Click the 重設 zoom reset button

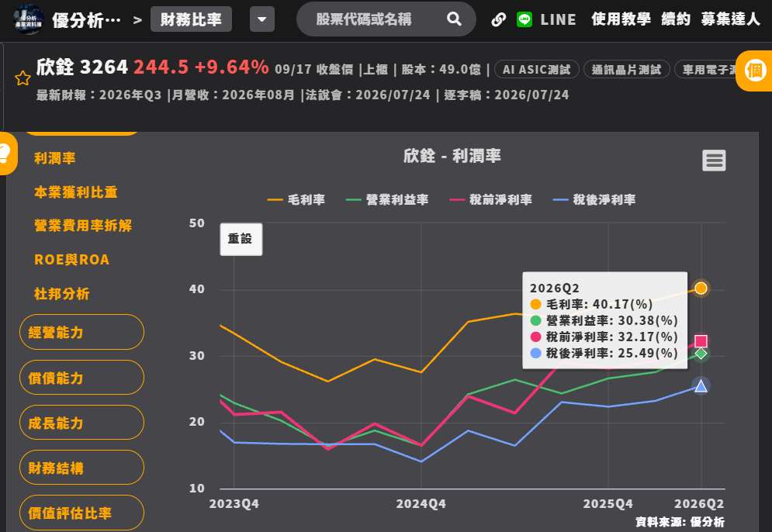pos(241,239)
